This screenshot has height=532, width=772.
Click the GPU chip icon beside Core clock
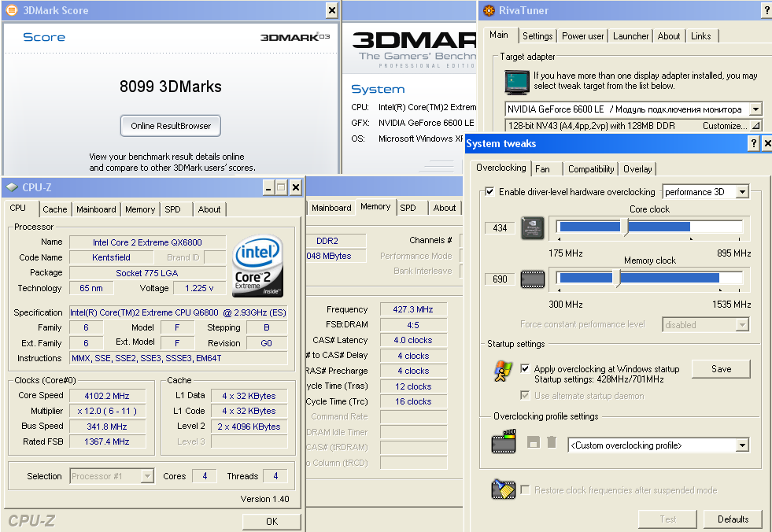click(x=533, y=228)
